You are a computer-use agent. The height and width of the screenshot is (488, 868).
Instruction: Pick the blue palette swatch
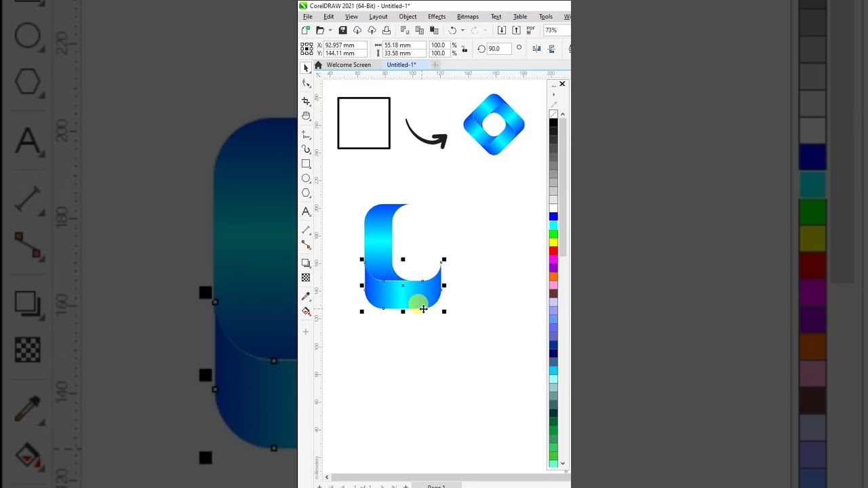(553, 217)
